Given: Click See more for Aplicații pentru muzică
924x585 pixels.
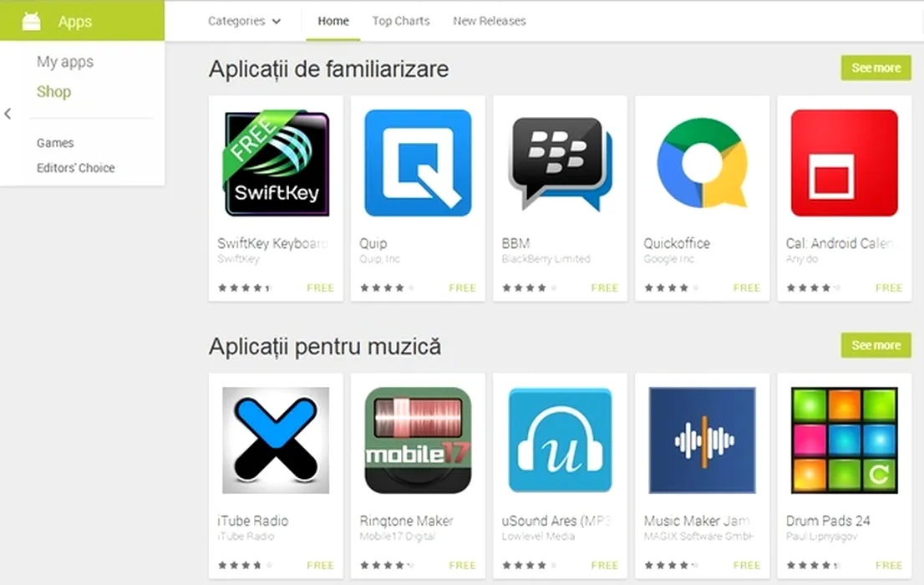Looking at the screenshot, I should pyautogui.click(x=876, y=345).
